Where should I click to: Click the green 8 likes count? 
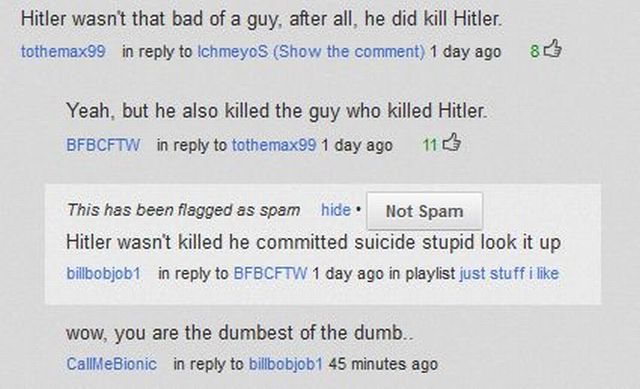[535, 51]
